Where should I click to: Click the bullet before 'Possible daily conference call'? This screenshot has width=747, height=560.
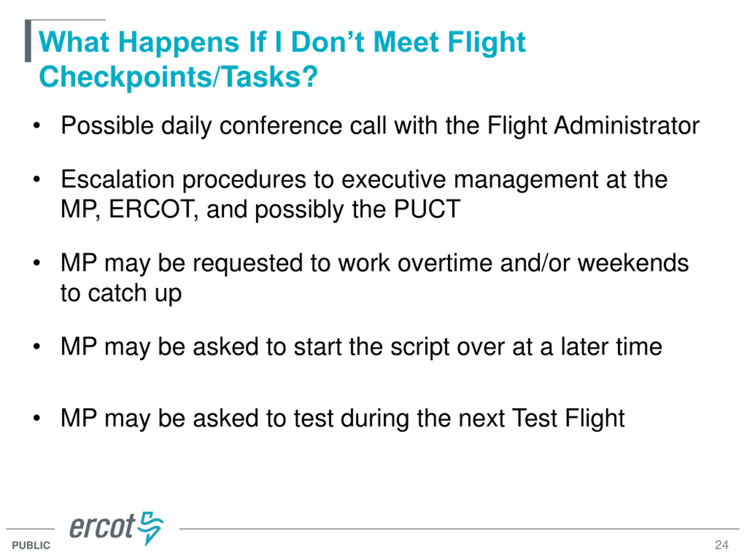[36, 126]
